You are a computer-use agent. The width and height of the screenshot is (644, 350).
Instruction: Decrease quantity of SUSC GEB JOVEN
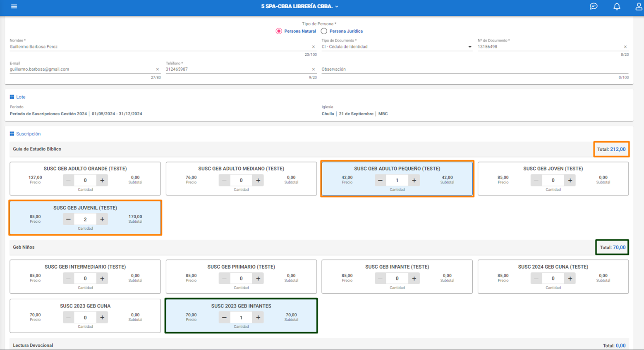point(536,180)
